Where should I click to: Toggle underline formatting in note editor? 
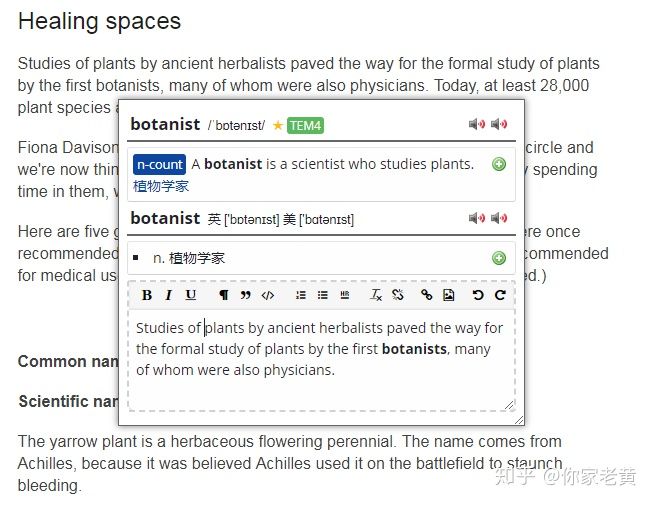[191, 295]
